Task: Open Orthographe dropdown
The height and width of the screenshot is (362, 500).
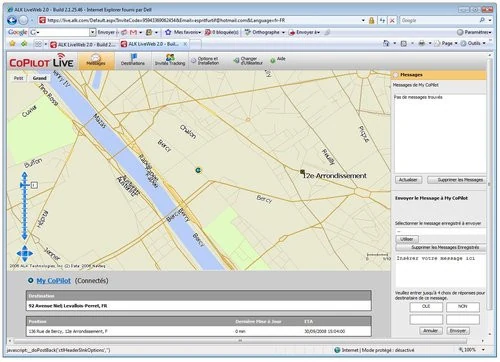Action: [x=265, y=32]
